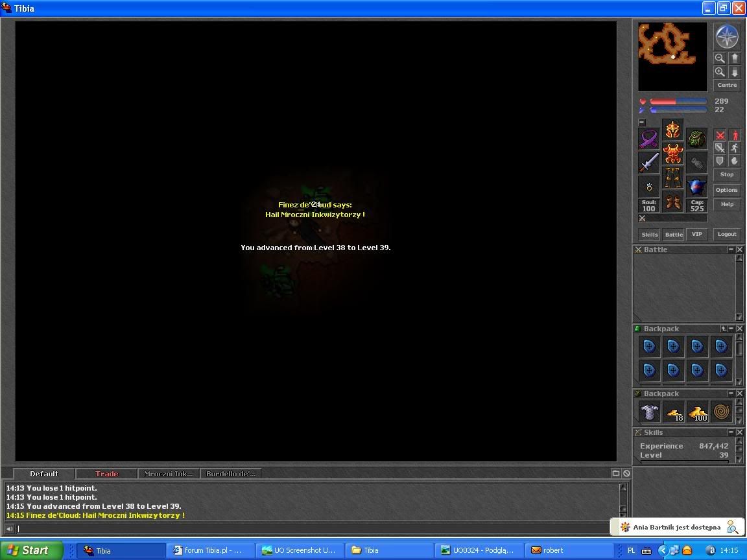This screenshot has width=747, height=560.
Task: Toggle secure mode hand icon
Action: pos(735,161)
